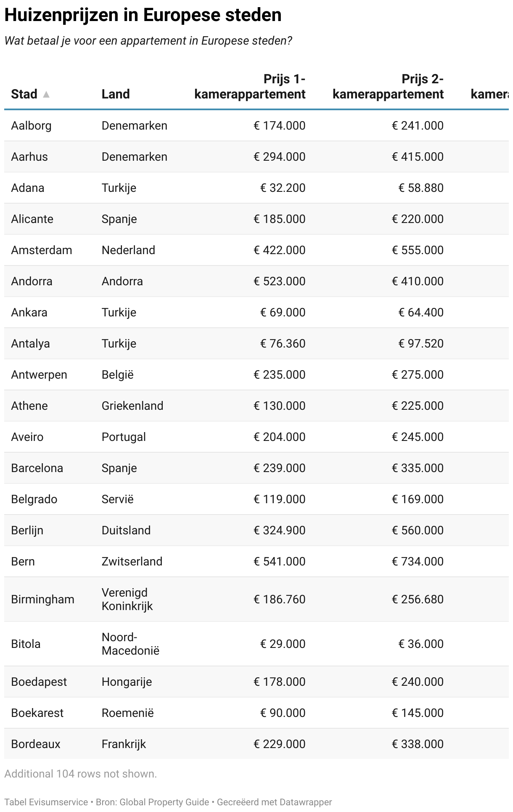The image size is (513, 812).
Task: Sort table by Stad column header
Action: 24,94
